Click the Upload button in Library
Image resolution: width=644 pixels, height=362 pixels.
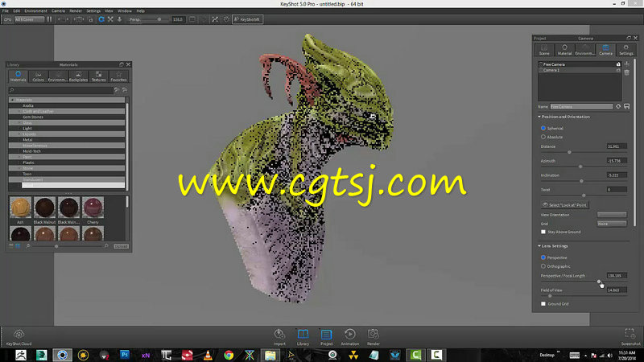click(121, 246)
